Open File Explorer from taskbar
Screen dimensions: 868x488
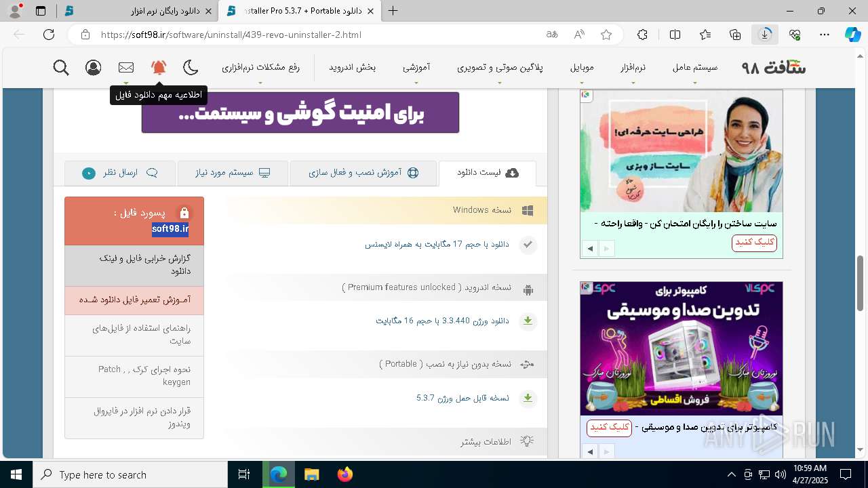311,474
